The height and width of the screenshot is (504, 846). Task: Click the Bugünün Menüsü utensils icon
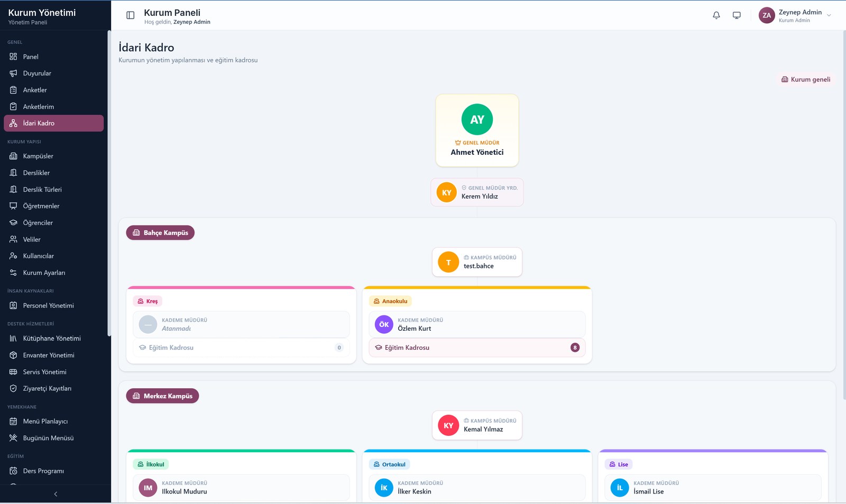click(x=13, y=438)
